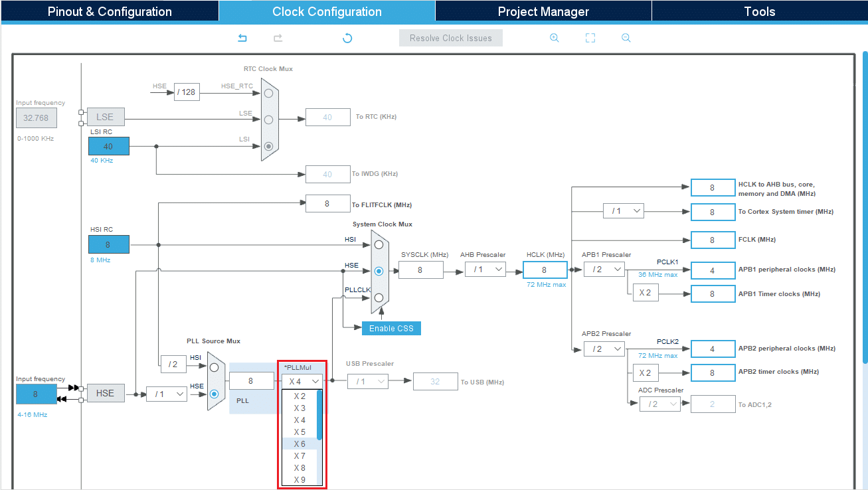Choose X 6 from PLLMul list
The width and height of the screenshot is (868, 490).
click(x=300, y=444)
